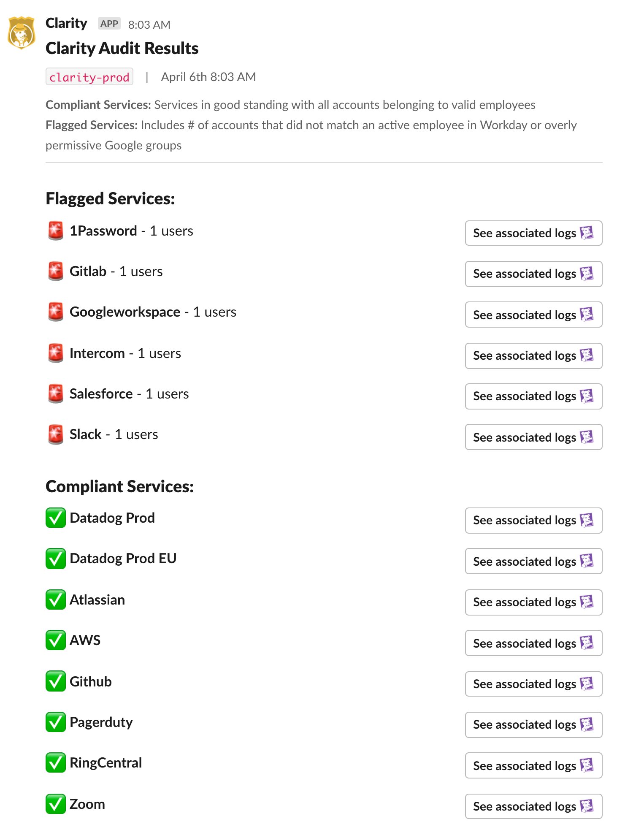Image resolution: width=644 pixels, height=830 pixels.
Task: See associated logs for Slack
Action: (533, 437)
